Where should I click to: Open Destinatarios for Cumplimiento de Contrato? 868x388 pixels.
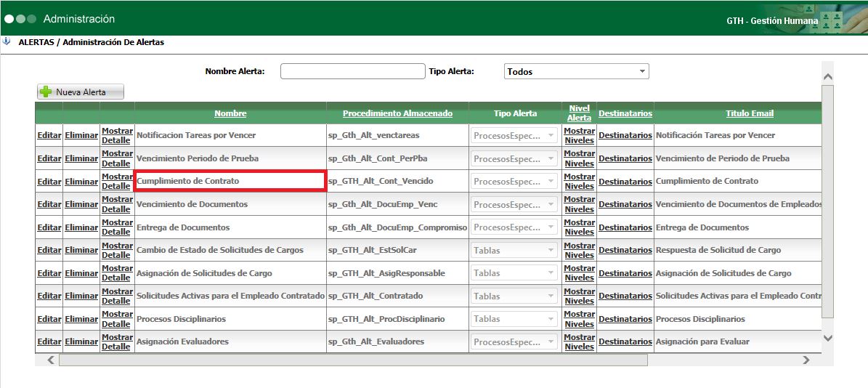625,182
